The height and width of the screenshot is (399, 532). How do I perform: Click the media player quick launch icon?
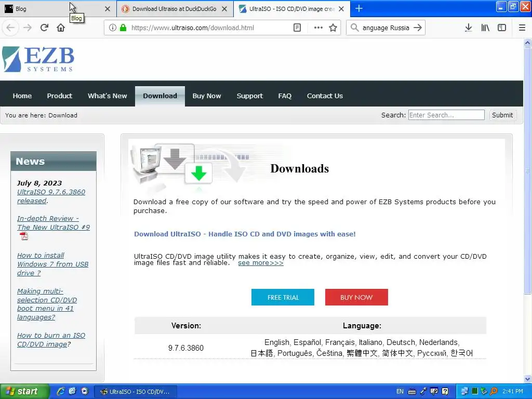pos(85,391)
